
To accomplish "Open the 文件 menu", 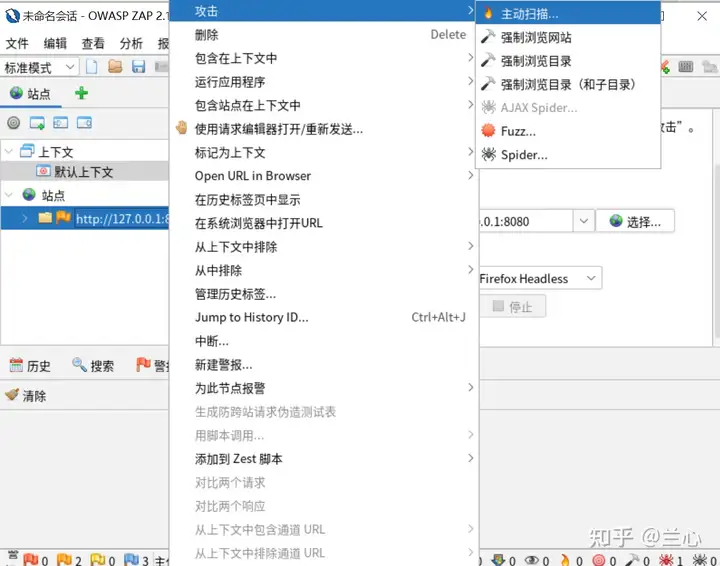I will [17, 43].
